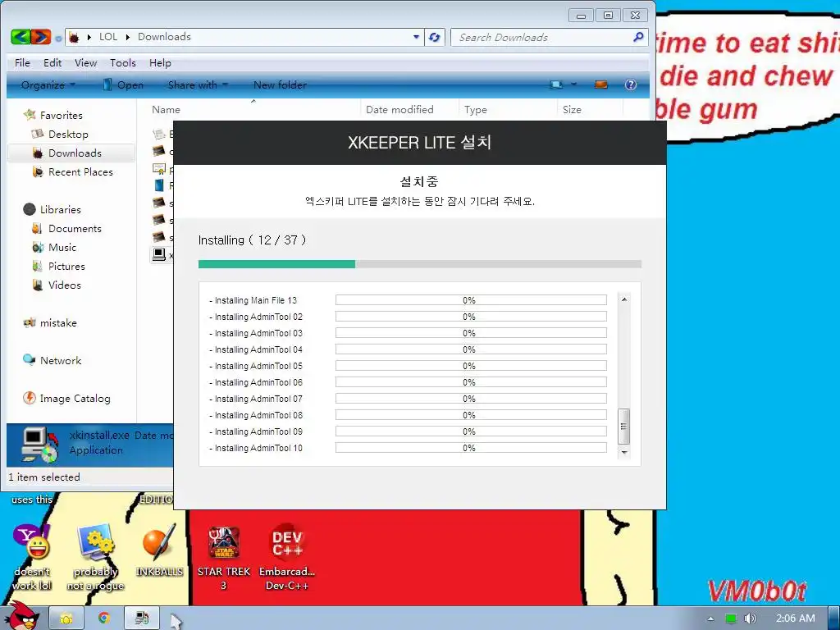This screenshot has height=630, width=840.
Task: Open the volume speaker tray icon
Action: [x=750, y=619]
